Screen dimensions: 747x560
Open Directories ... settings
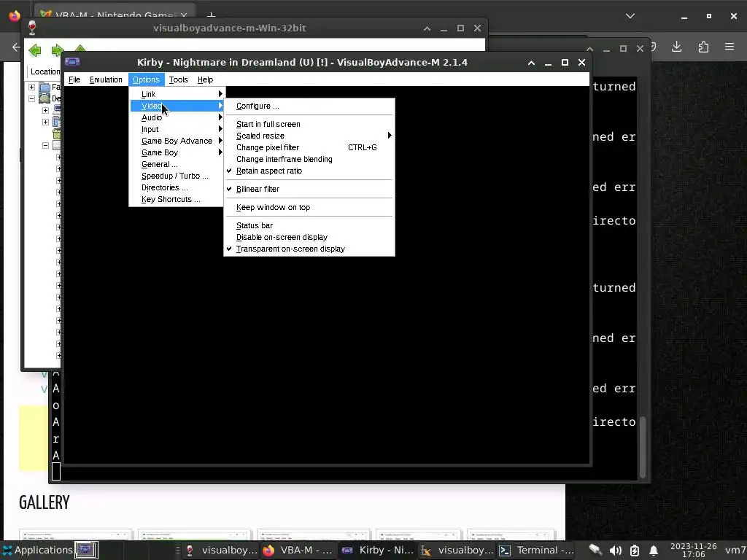click(177, 187)
